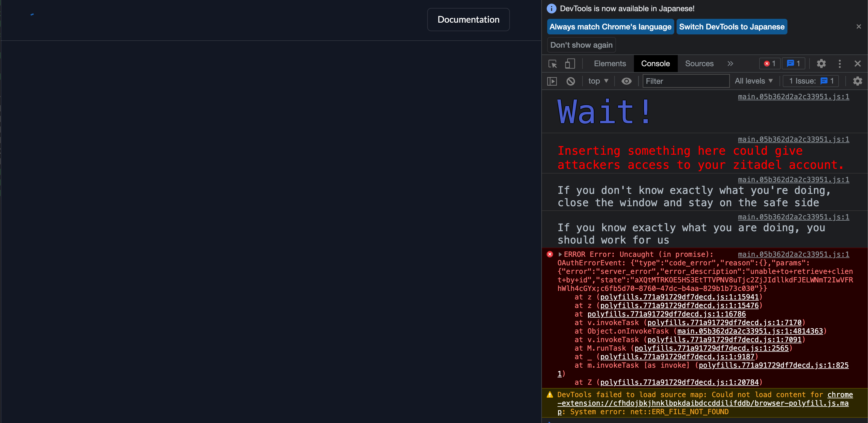The width and height of the screenshot is (868, 423).
Task: Follow the main.05b362d2a2c33951.js:1 source link
Action: (794, 97)
